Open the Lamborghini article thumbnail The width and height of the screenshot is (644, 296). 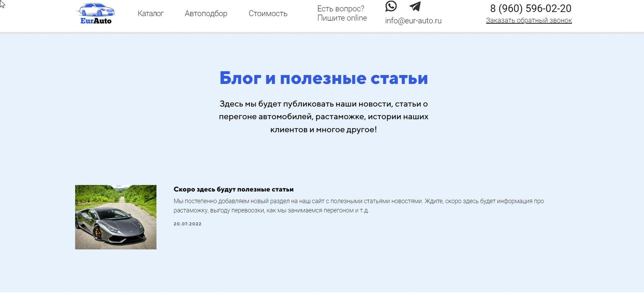[116, 217]
